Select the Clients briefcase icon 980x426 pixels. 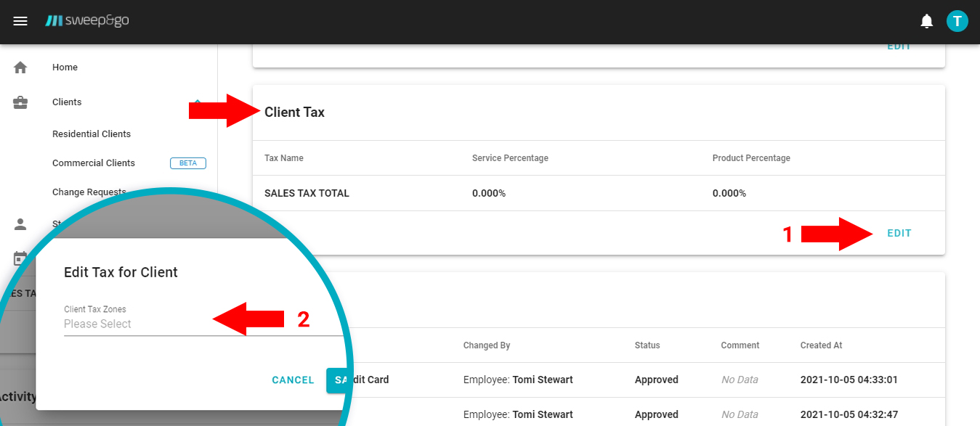pyautogui.click(x=20, y=102)
